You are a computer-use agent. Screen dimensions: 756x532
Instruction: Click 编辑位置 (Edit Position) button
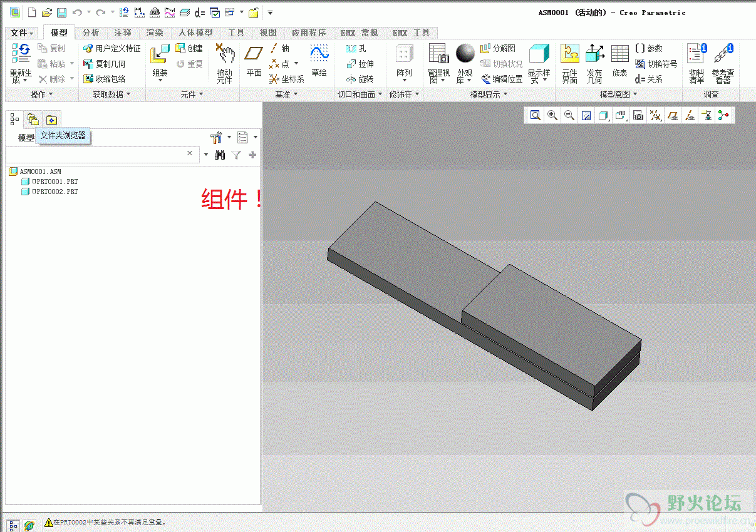coord(502,79)
